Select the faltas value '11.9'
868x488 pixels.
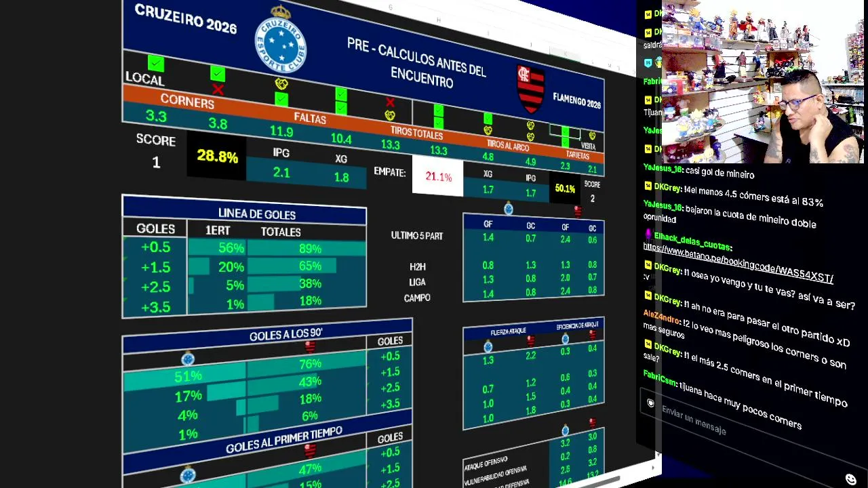click(281, 131)
